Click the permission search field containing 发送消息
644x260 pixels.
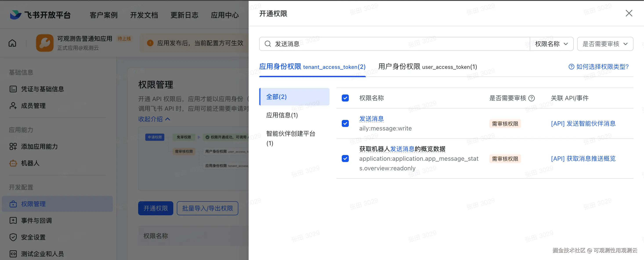(x=395, y=44)
